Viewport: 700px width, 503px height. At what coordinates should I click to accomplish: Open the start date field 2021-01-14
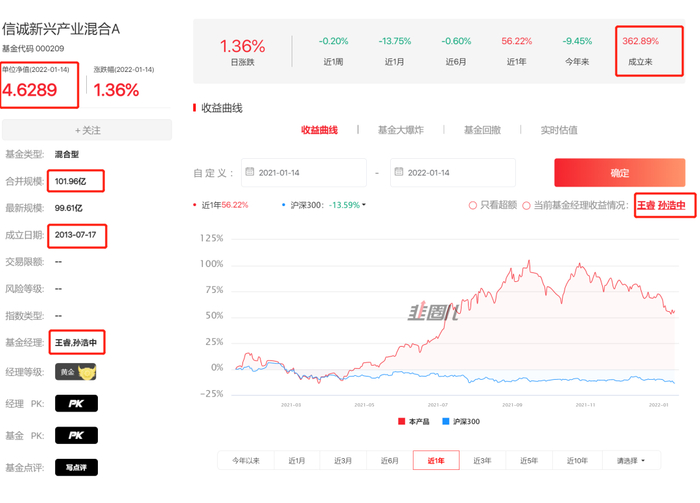click(x=304, y=173)
